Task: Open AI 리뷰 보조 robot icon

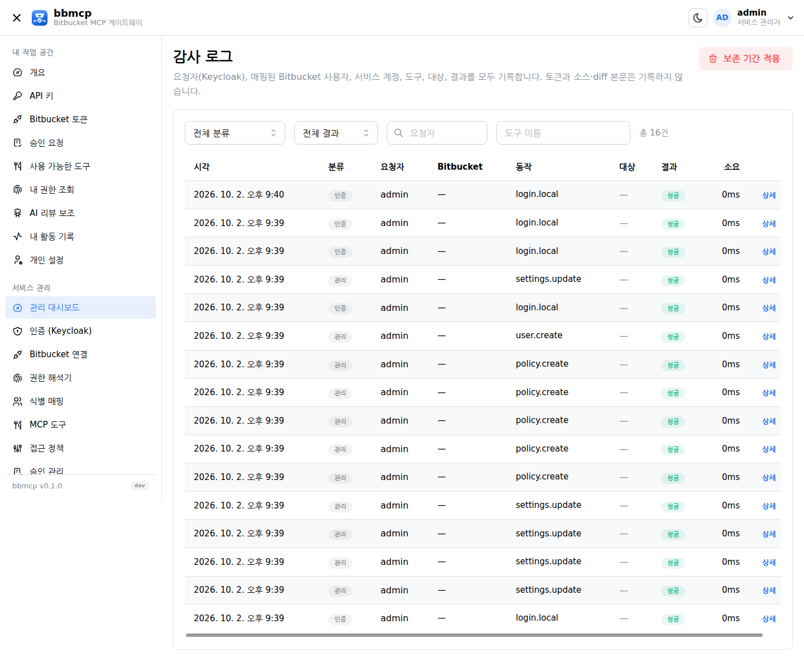Action: [x=18, y=213]
